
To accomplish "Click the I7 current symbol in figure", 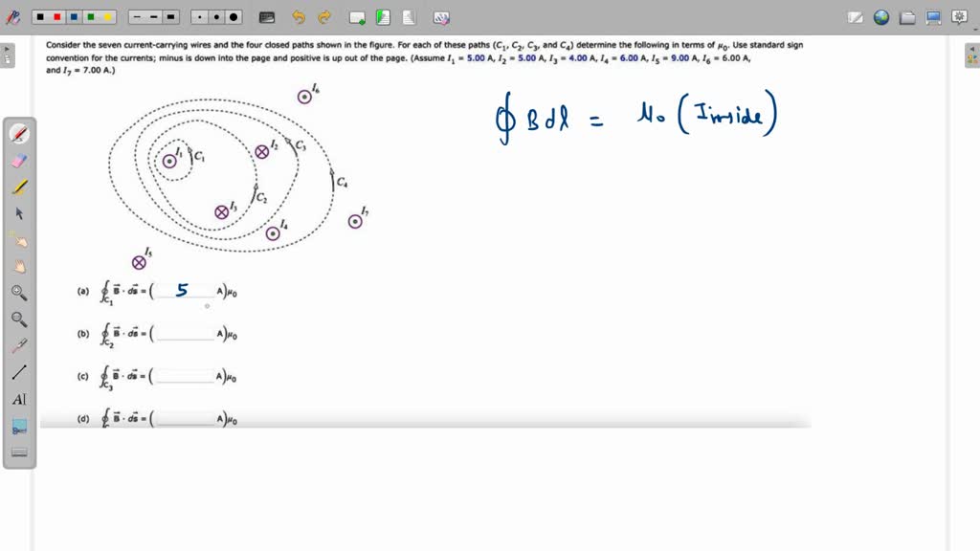I will point(355,221).
